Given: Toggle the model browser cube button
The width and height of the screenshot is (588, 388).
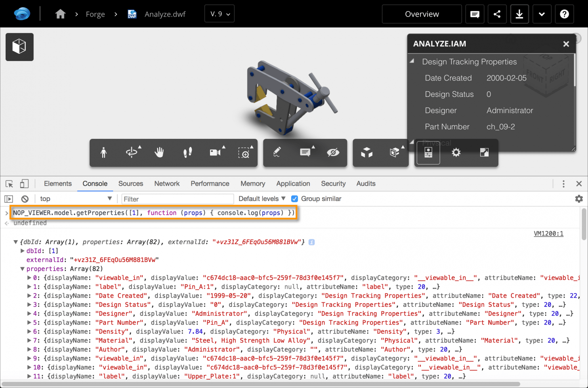Looking at the screenshot, I should (x=19, y=47).
